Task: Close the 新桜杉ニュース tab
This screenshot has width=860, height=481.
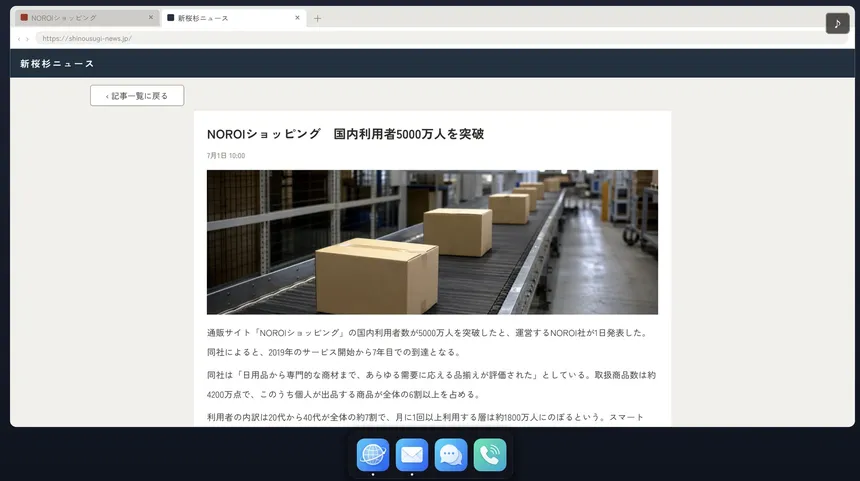Action: [x=297, y=18]
